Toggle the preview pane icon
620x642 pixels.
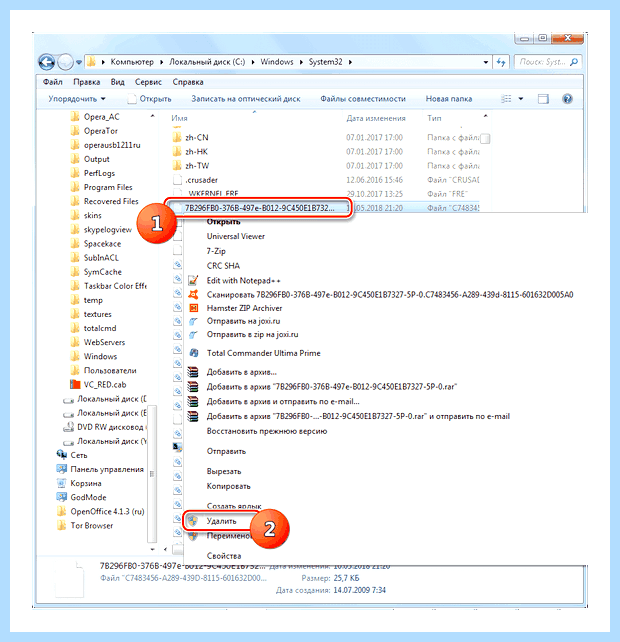click(543, 99)
